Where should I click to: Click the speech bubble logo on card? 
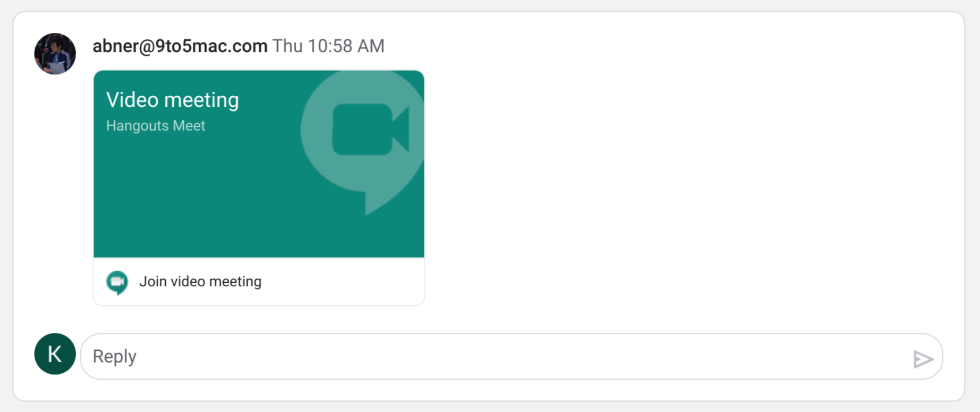363,142
